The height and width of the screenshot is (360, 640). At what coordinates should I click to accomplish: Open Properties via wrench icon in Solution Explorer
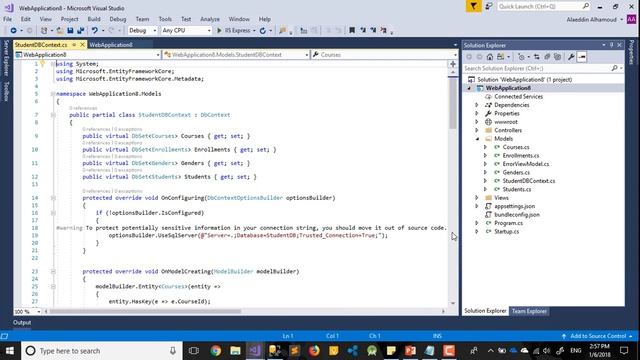571,57
